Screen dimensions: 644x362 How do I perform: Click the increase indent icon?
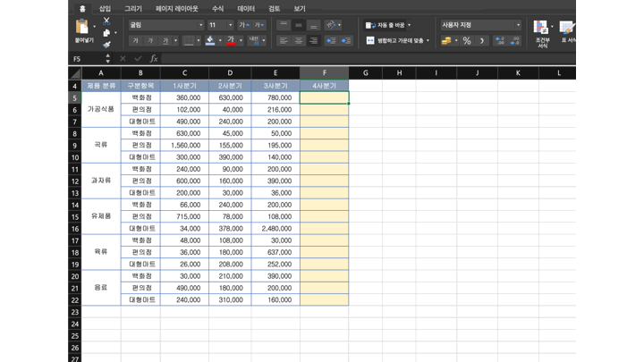point(346,40)
